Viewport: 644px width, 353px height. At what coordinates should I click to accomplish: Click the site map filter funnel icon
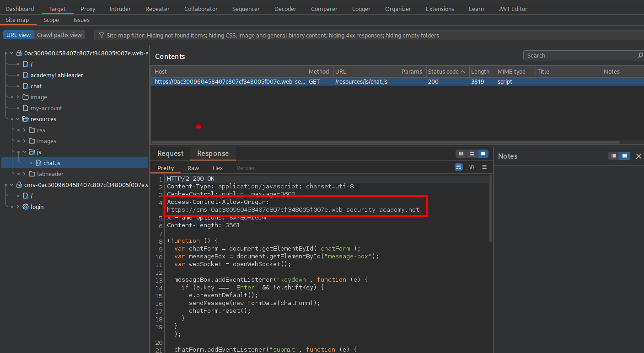pyautogui.click(x=102, y=35)
